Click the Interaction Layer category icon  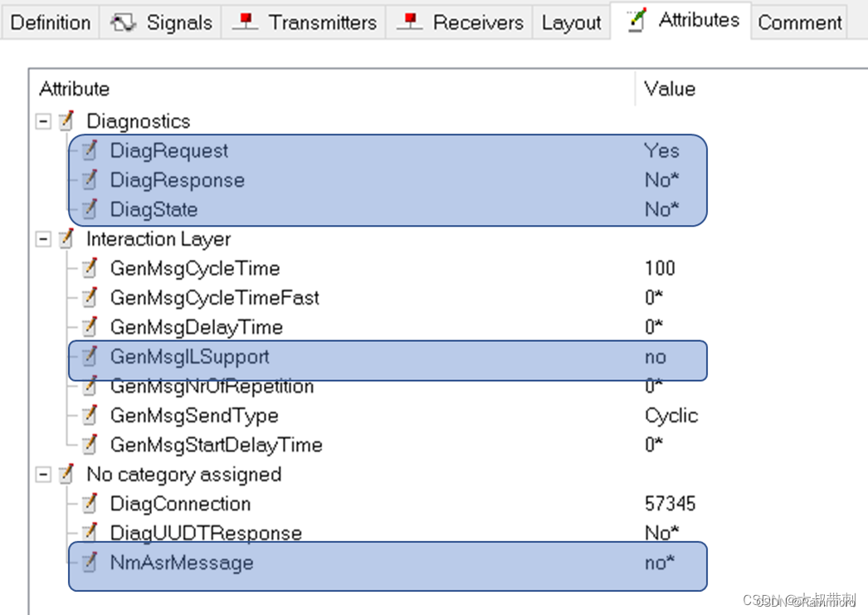66,238
